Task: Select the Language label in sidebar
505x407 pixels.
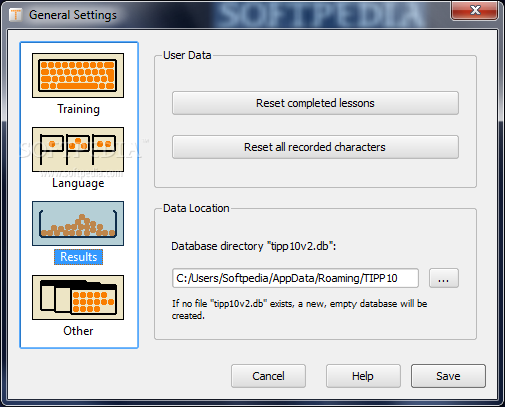Action: 78,183
